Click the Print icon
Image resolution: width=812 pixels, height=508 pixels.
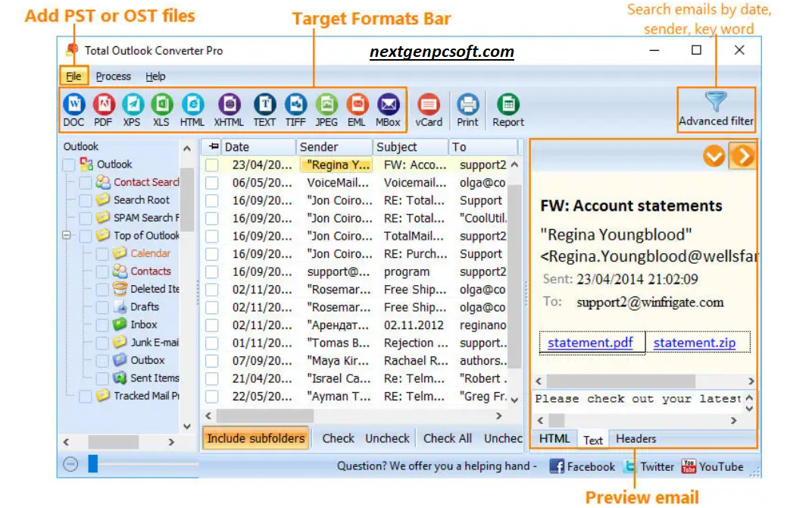click(x=467, y=108)
